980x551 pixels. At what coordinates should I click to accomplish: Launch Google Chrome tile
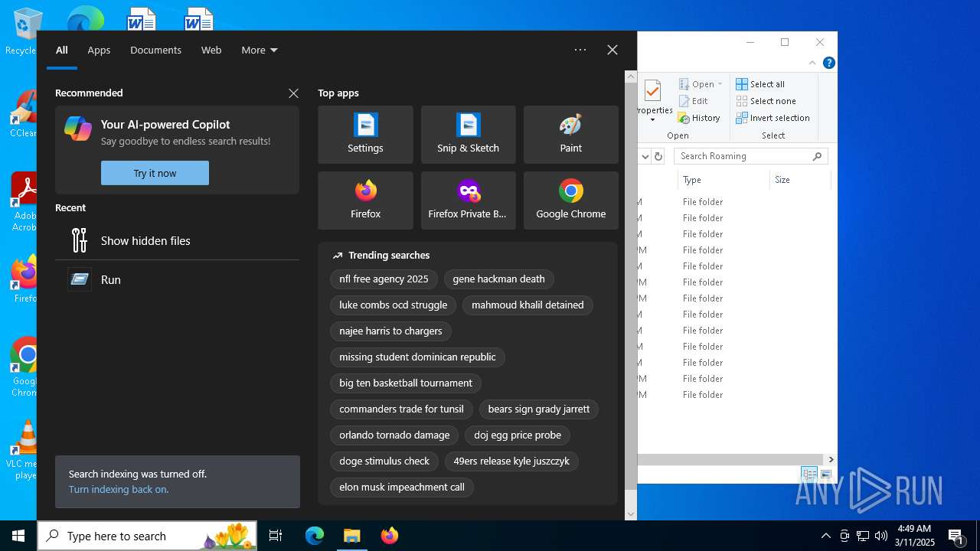tap(570, 201)
